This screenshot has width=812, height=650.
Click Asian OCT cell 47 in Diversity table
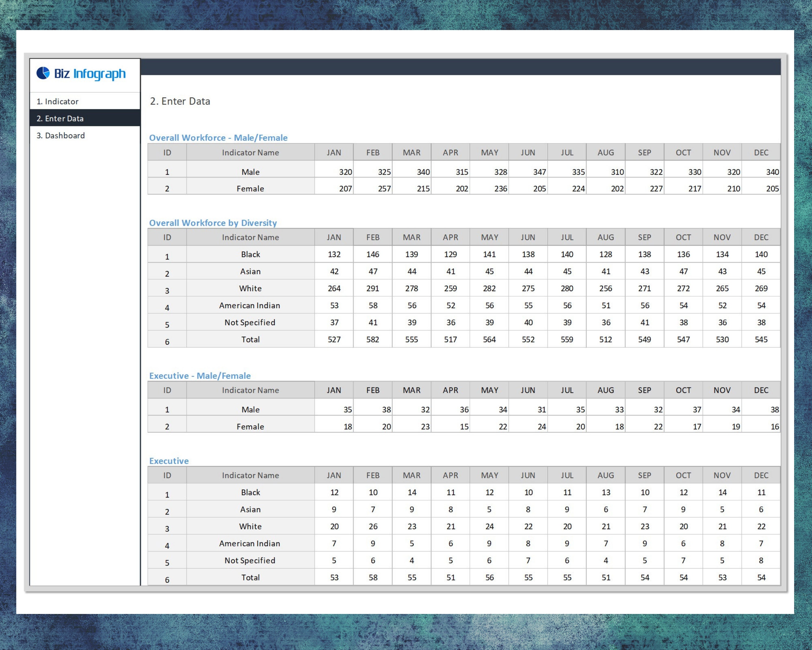pyautogui.click(x=684, y=271)
